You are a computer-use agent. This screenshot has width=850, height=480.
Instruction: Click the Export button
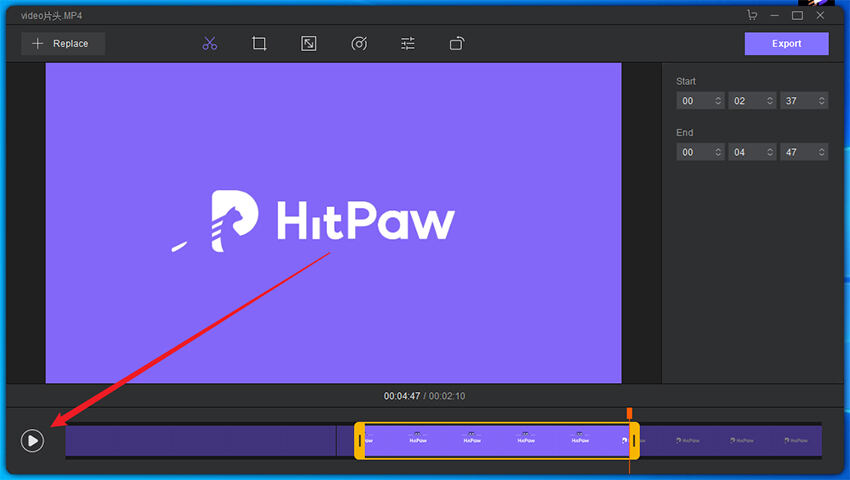point(786,43)
